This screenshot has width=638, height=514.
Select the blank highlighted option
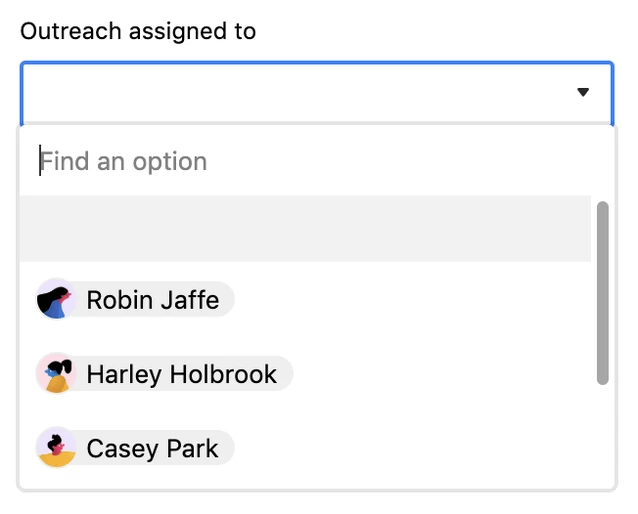tap(305, 228)
